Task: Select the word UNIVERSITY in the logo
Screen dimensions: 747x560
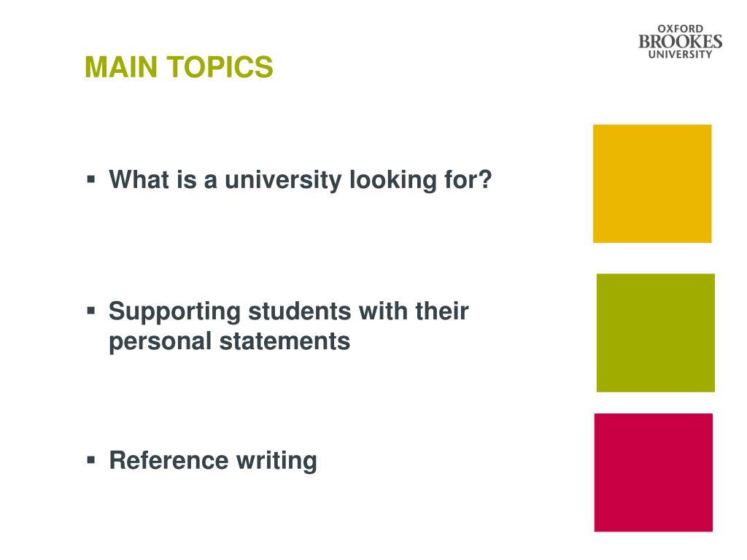Action: point(681,55)
